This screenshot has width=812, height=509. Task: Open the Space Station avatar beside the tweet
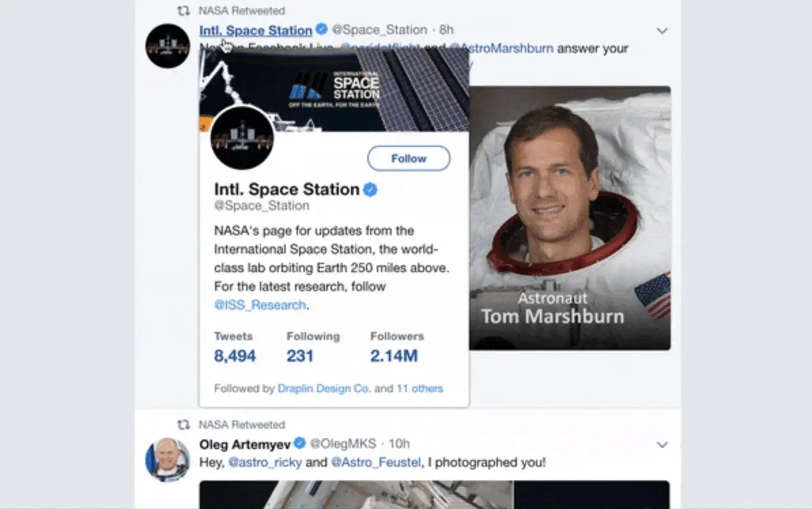[168, 46]
